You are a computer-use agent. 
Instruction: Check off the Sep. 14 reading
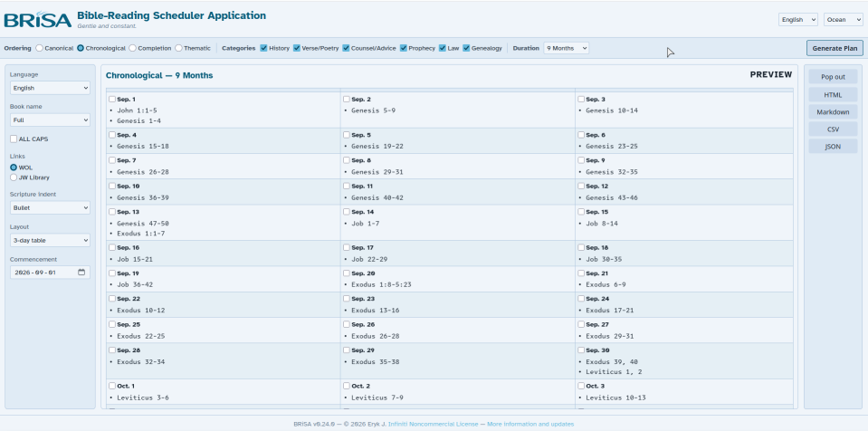point(347,212)
